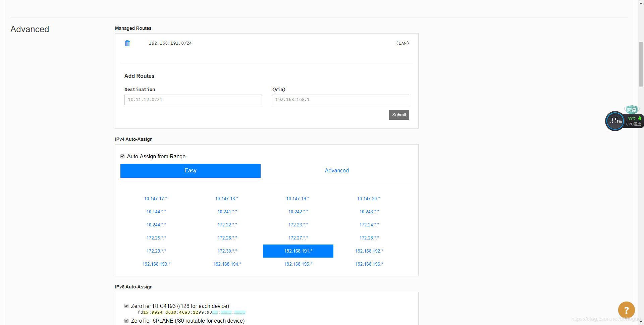Submit the new route
Image resolution: width=644 pixels, height=325 pixels.
coord(399,115)
